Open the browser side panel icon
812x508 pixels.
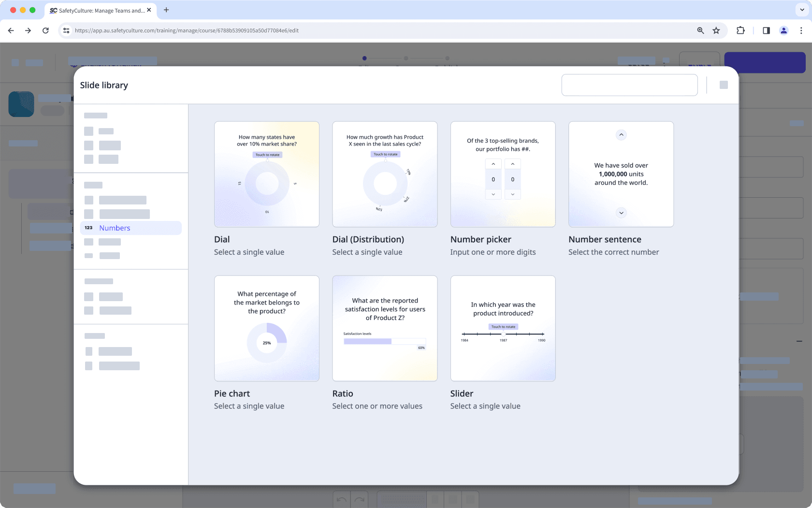(766, 30)
